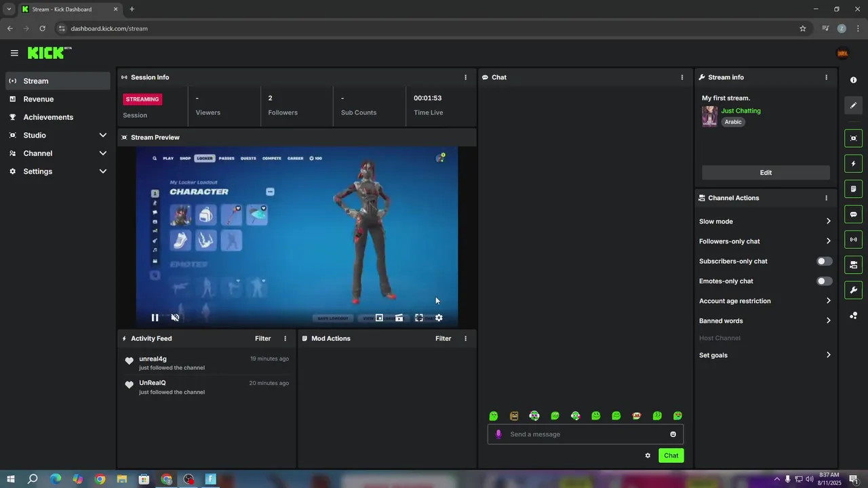Click the stream preview widget icon
This screenshot has height=488, width=868.
pyautogui.click(x=853, y=138)
